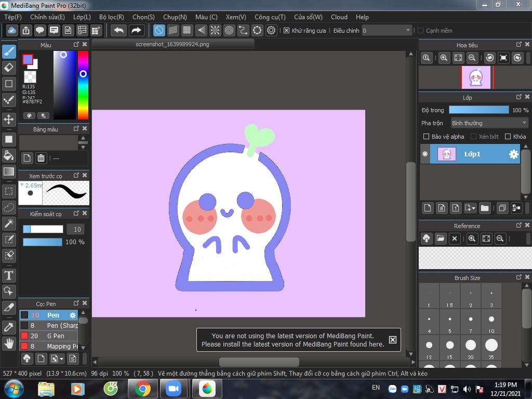Image resolution: width=532 pixels, height=399 pixels.
Task: Select the Magic Wand tool
Action: click(x=9, y=223)
